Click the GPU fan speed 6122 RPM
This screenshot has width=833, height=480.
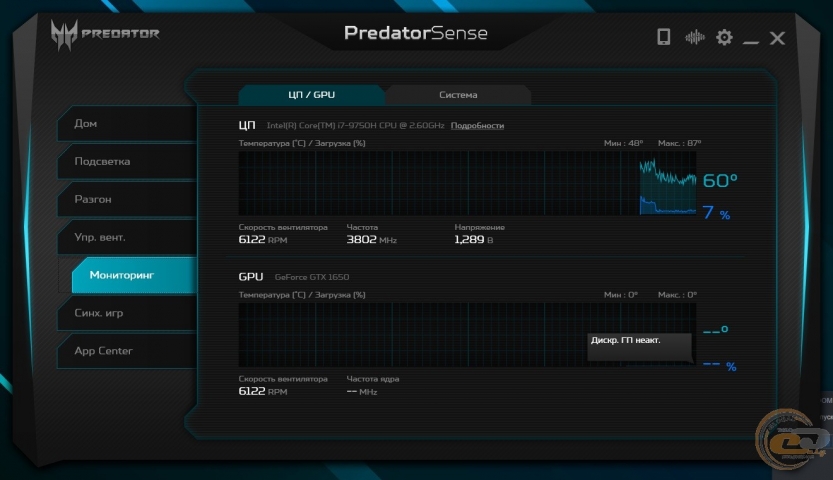pyautogui.click(x=262, y=391)
